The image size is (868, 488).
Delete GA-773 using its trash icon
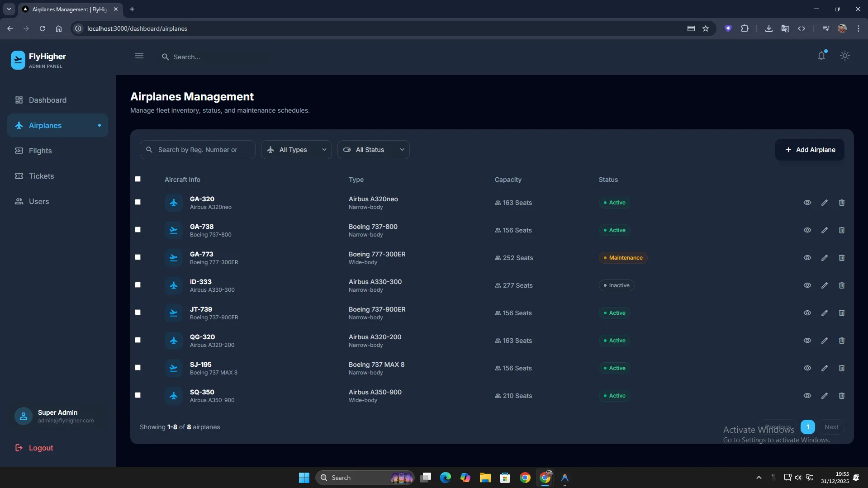(841, 258)
